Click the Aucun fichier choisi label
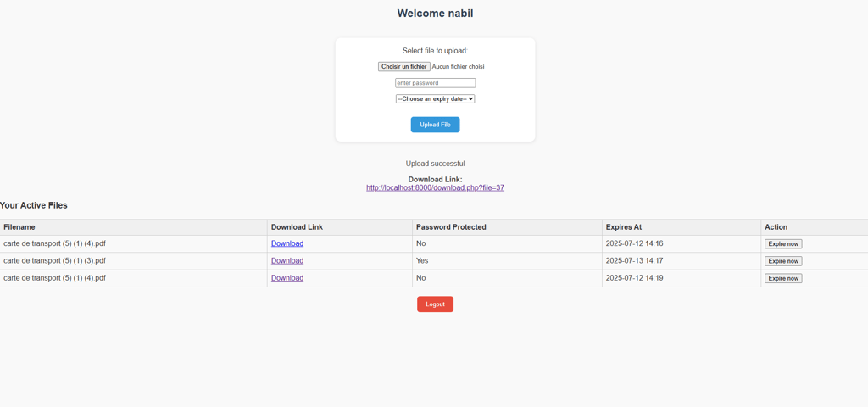Image resolution: width=868 pixels, height=407 pixels. pyautogui.click(x=458, y=66)
